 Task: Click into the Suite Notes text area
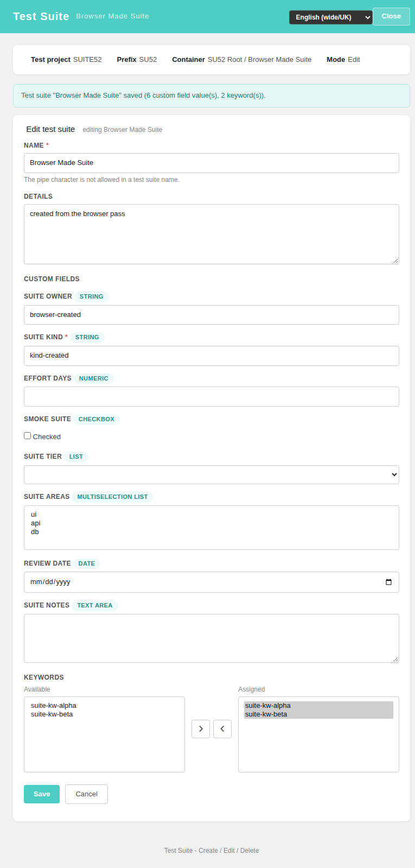[212, 638]
